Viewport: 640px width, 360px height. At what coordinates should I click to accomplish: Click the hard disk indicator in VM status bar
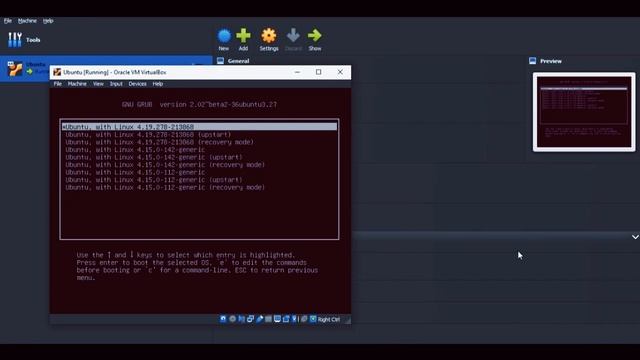[x=223, y=319]
